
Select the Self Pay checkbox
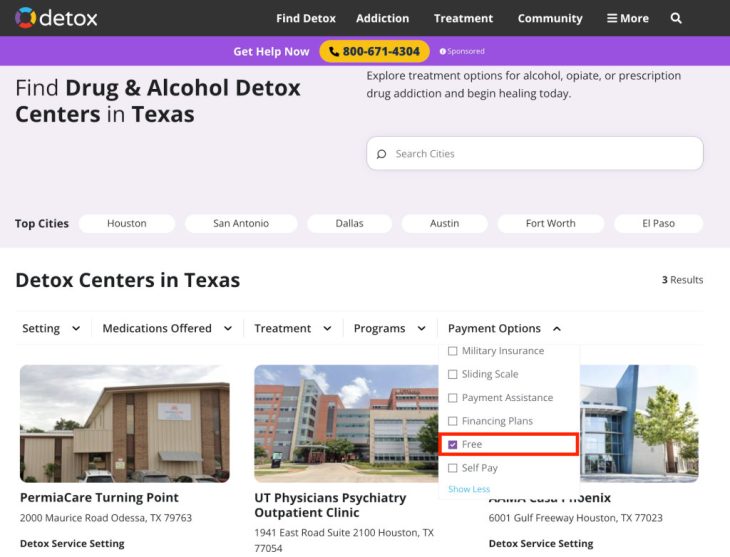pos(452,468)
